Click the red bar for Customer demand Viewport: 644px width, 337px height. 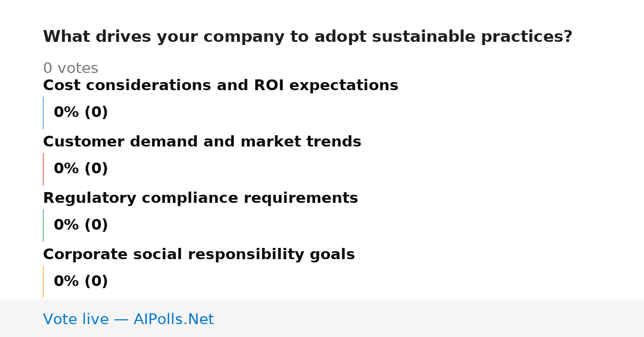(43, 169)
